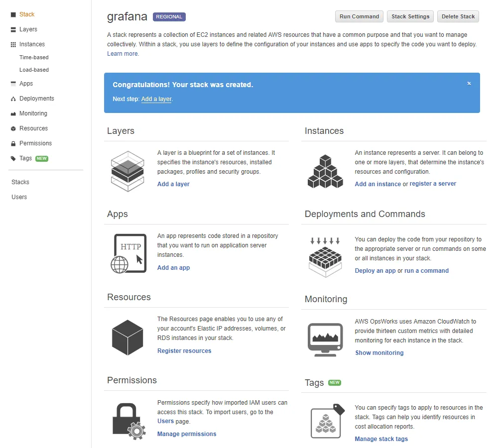
Task: Click the Delete Stack button
Action: click(458, 16)
